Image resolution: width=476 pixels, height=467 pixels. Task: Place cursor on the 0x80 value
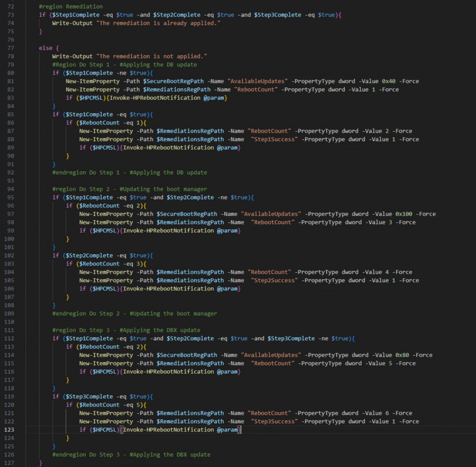[x=402, y=355]
